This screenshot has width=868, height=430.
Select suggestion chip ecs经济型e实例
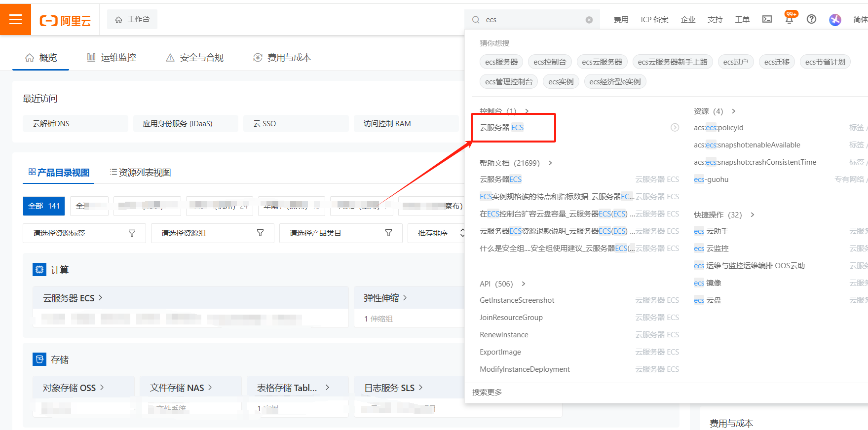615,82
